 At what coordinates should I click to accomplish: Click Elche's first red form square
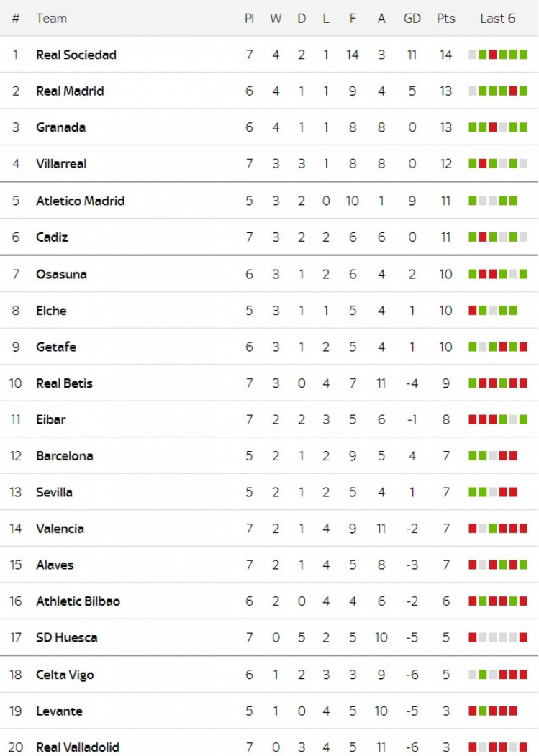[x=472, y=311]
